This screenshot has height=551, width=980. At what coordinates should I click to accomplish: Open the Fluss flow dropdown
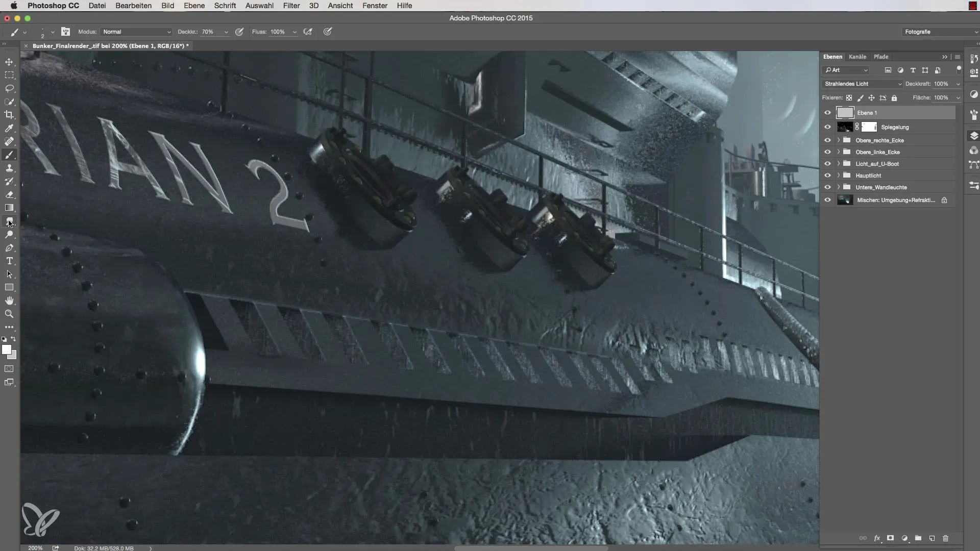click(x=295, y=32)
